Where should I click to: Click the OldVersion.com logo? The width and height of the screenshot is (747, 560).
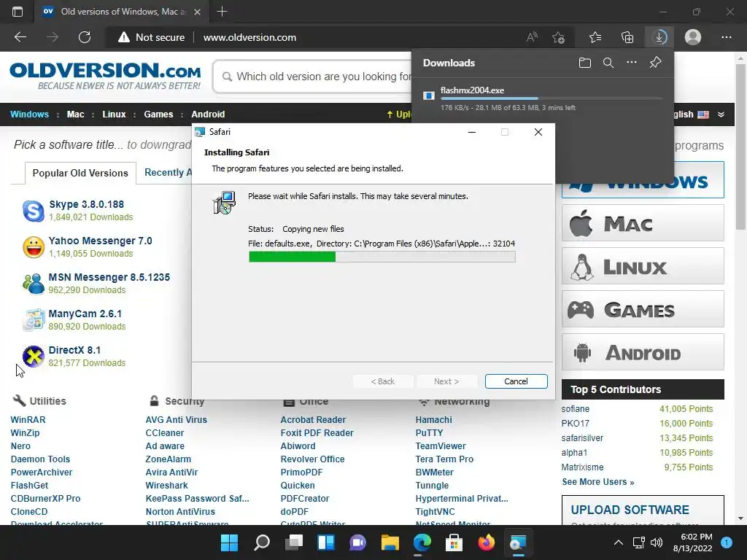pos(105,75)
